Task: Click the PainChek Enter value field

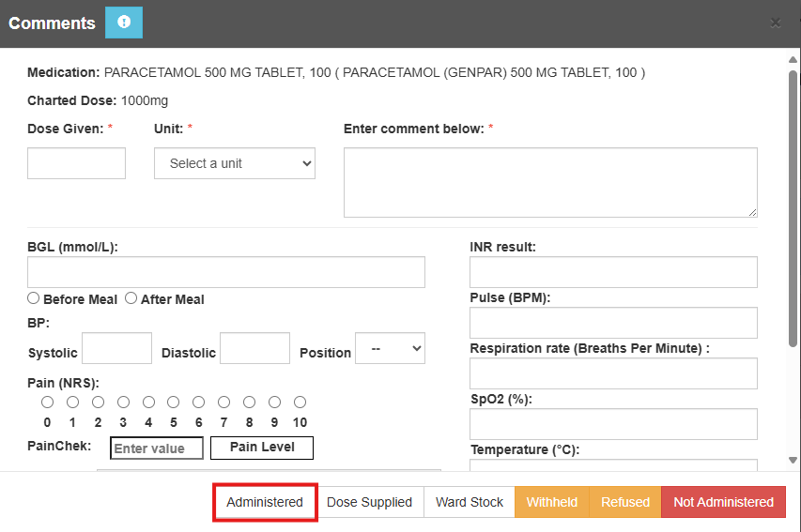Action: 156,448
